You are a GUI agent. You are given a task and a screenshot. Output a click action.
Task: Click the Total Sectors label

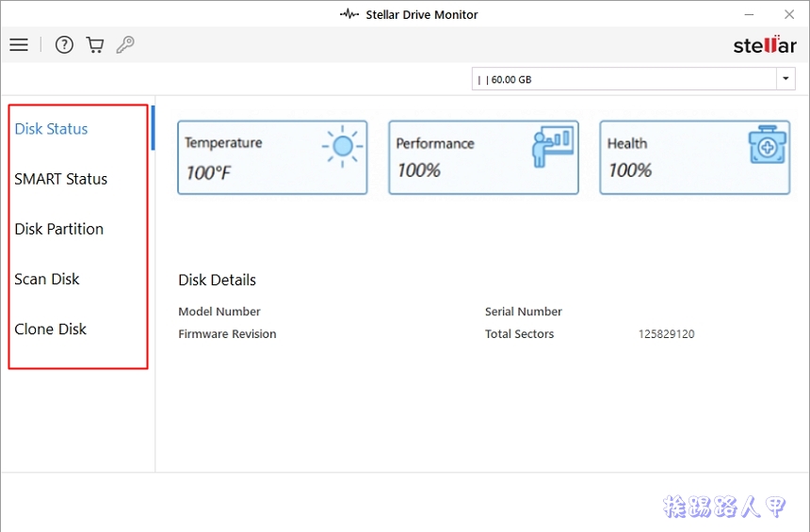519,333
